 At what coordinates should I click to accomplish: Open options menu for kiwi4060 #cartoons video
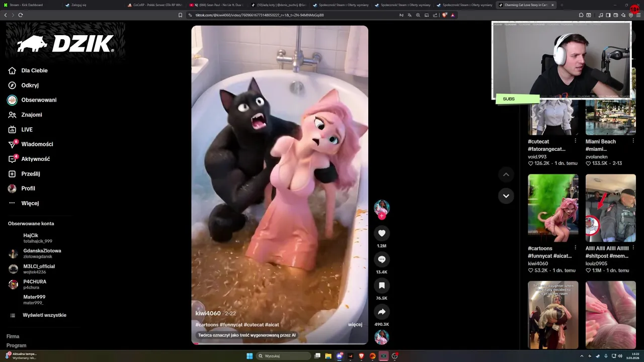click(576, 248)
